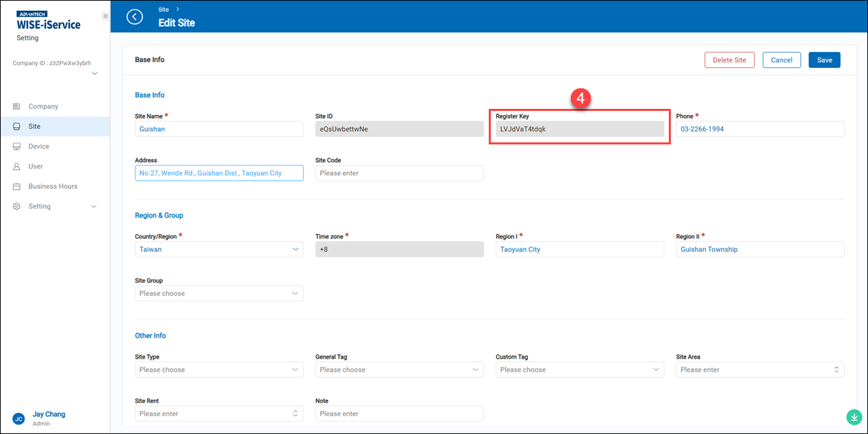Expand the Setting menu in sidebar
Screen dimensions: 868x434
[x=94, y=207]
